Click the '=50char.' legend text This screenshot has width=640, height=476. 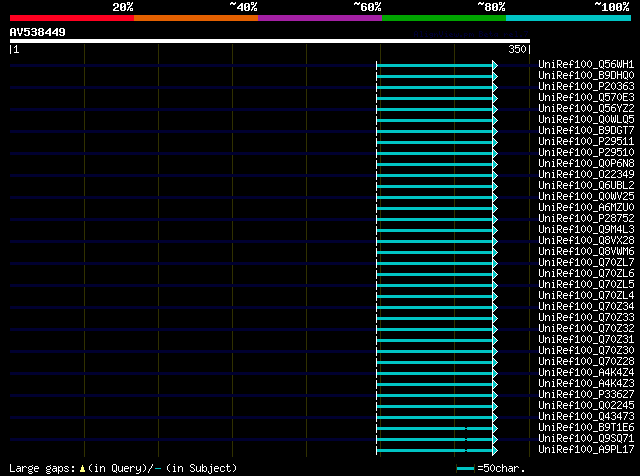pyautogui.click(x=501, y=468)
